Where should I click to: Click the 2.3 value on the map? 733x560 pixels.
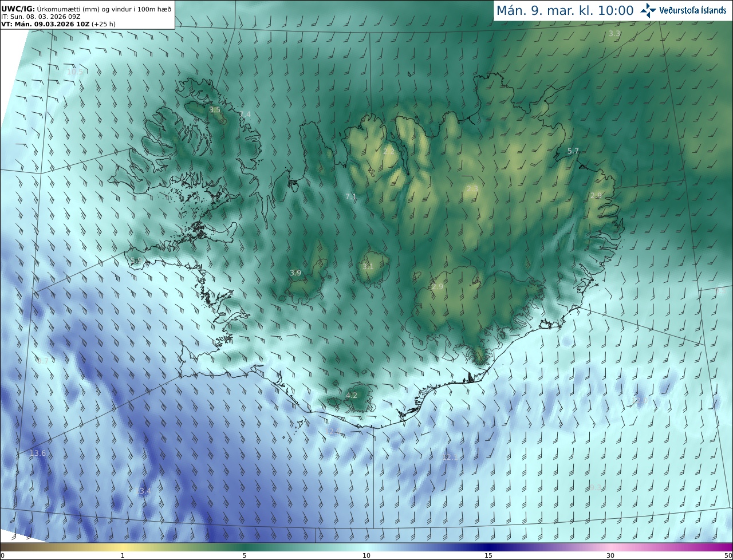point(472,189)
